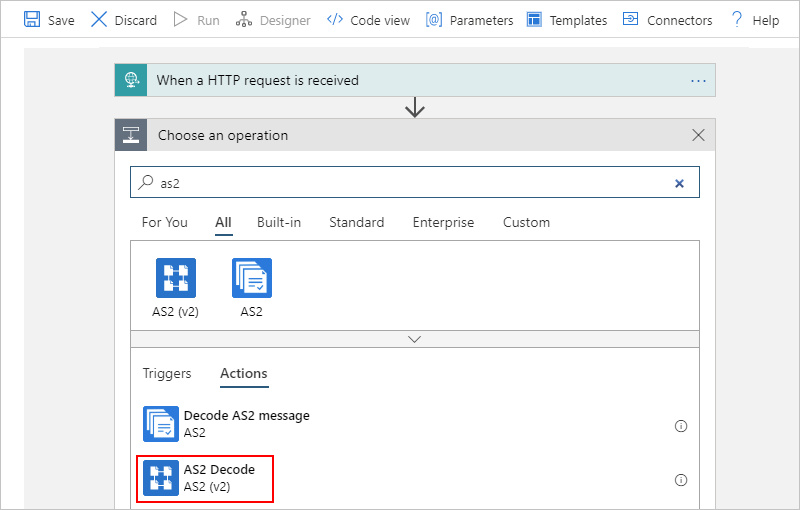Clear the as2 search text
The width and height of the screenshot is (800, 510).
679,184
